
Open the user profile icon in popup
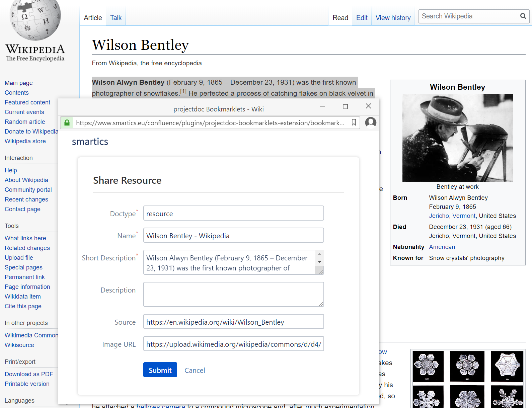pyautogui.click(x=371, y=123)
